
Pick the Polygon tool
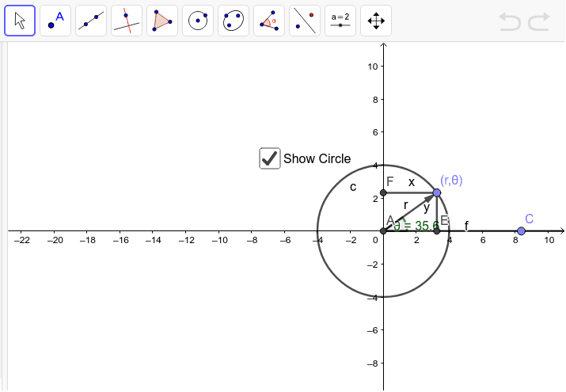click(x=162, y=21)
